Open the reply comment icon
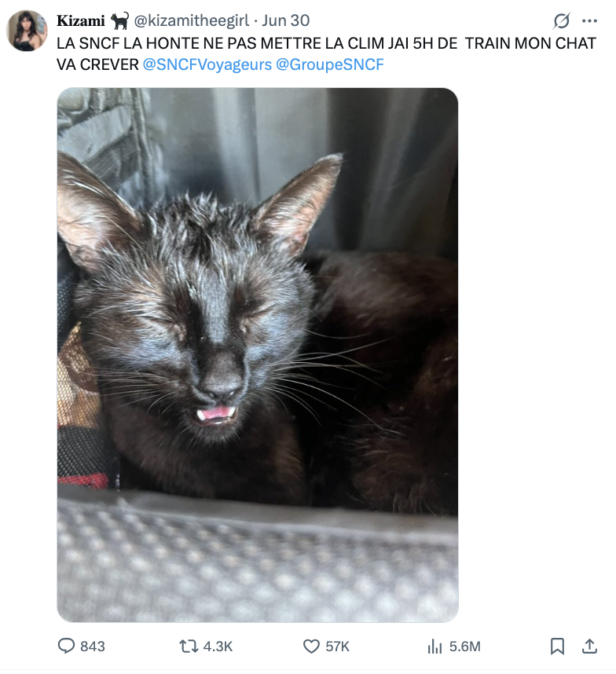The width and height of the screenshot is (616, 674). [66, 646]
